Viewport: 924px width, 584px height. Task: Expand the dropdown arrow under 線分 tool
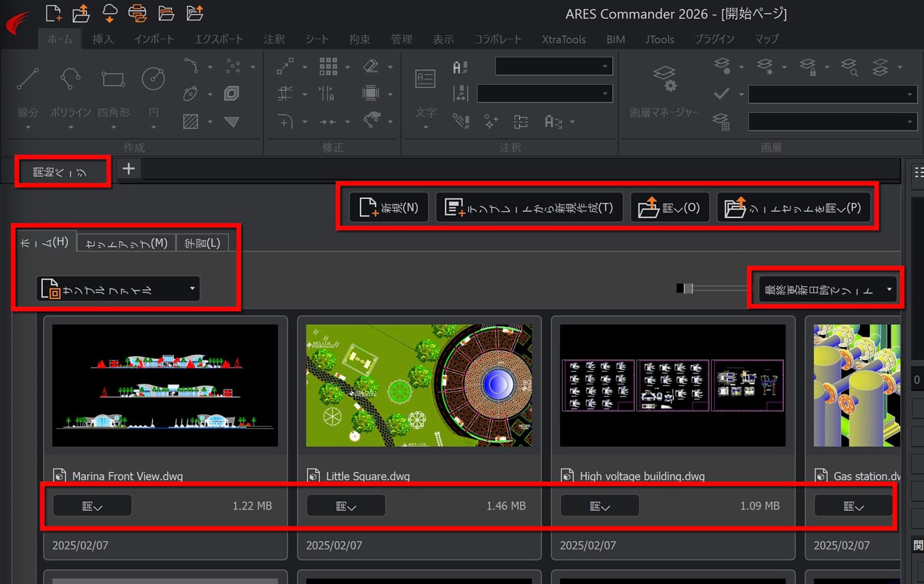(x=28, y=127)
